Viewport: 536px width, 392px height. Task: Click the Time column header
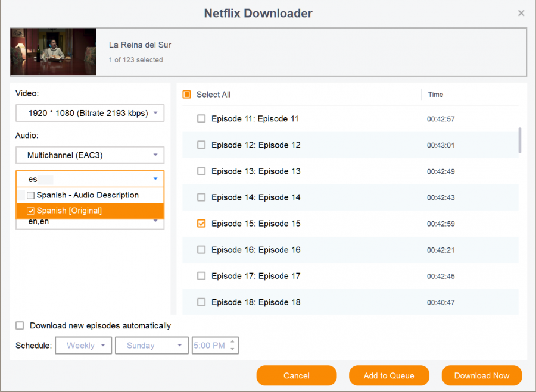[435, 95]
